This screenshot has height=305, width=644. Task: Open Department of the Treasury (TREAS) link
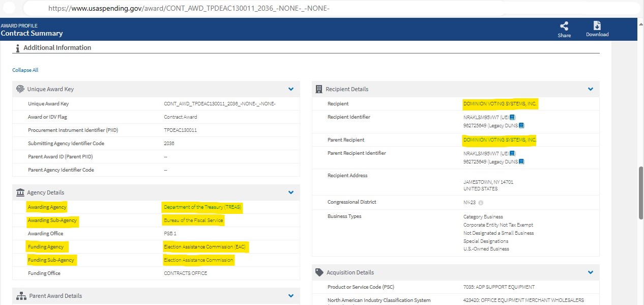tap(202, 207)
